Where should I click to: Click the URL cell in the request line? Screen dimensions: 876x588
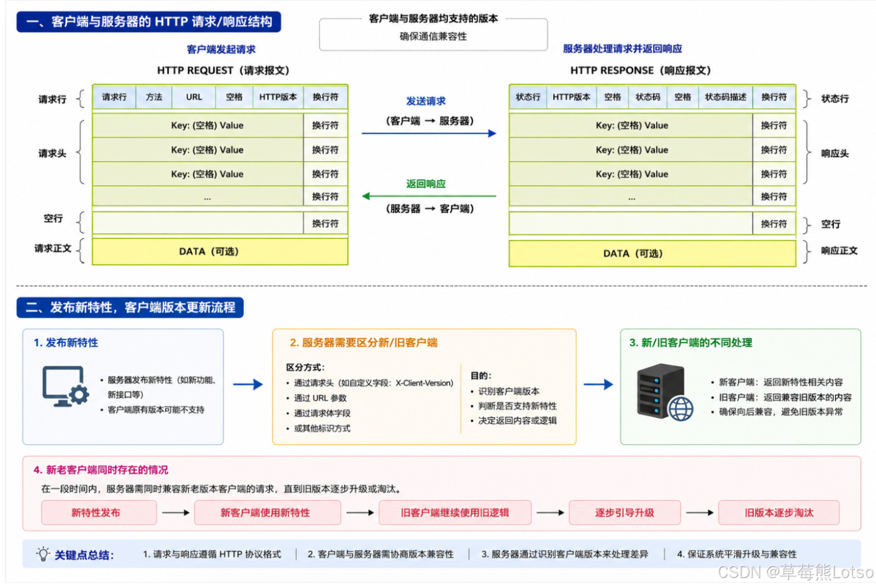coord(194,97)
